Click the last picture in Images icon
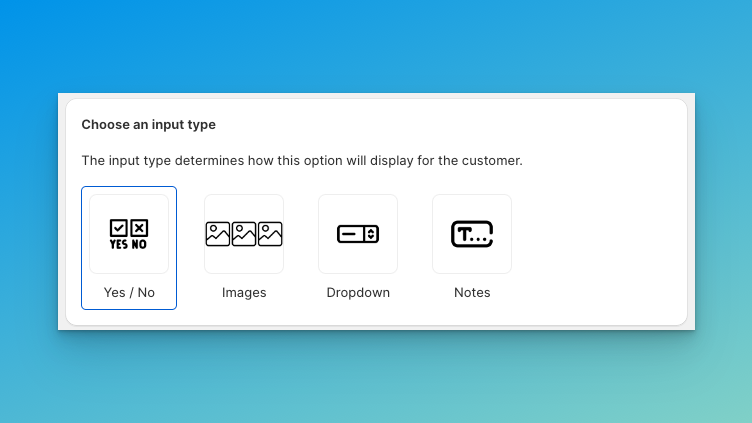Image resolution: width=752 pixels, height=423 pixels. tap(270, 234)
